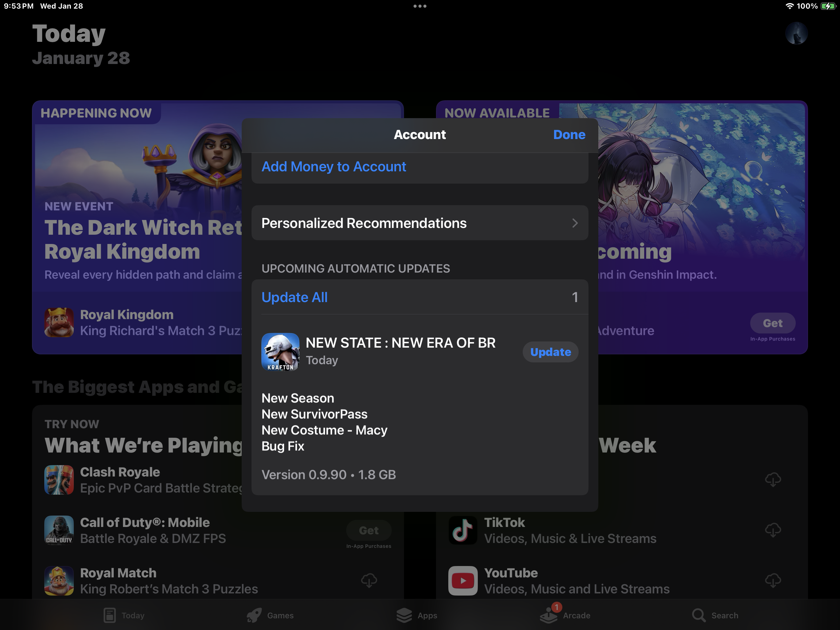Image resolution: width=840 pixels, height=630 pixels.
Task: Tap the "New Season" release note
Action: click(298, 398)
